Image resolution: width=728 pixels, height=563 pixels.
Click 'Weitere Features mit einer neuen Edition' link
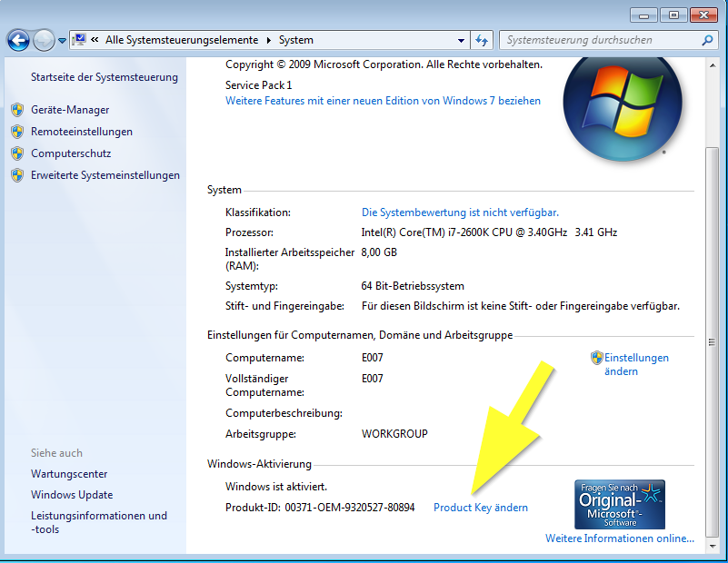[383, 101]
